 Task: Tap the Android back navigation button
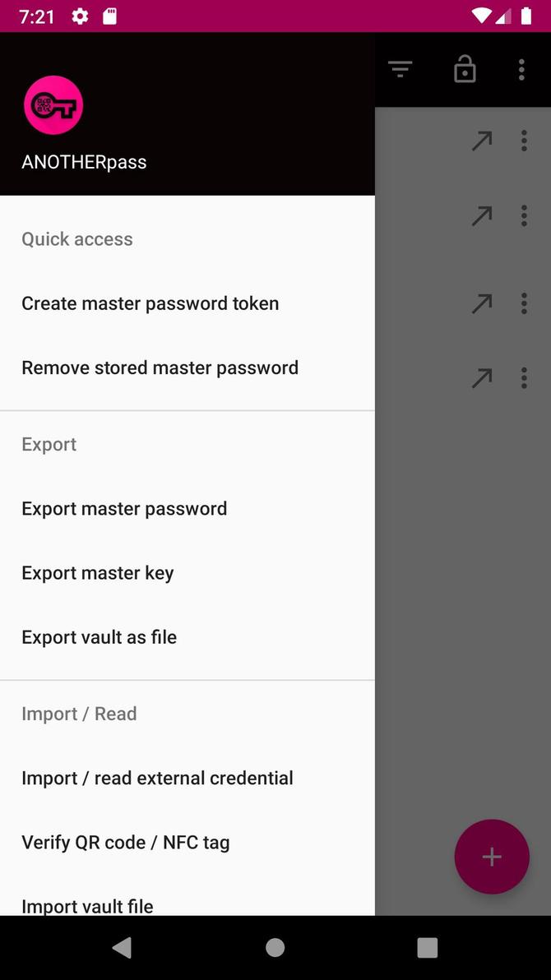(122, 947)
